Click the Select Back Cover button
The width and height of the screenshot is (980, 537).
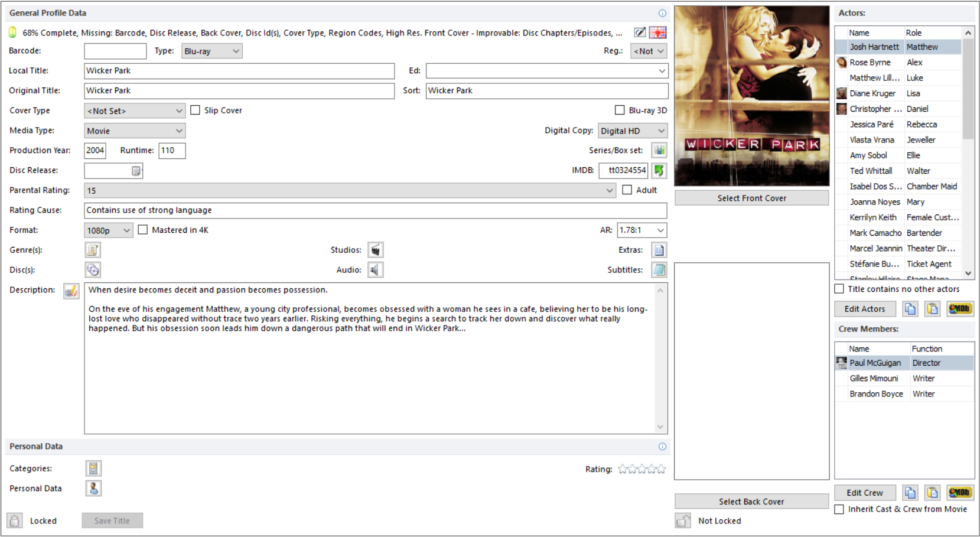751,502
